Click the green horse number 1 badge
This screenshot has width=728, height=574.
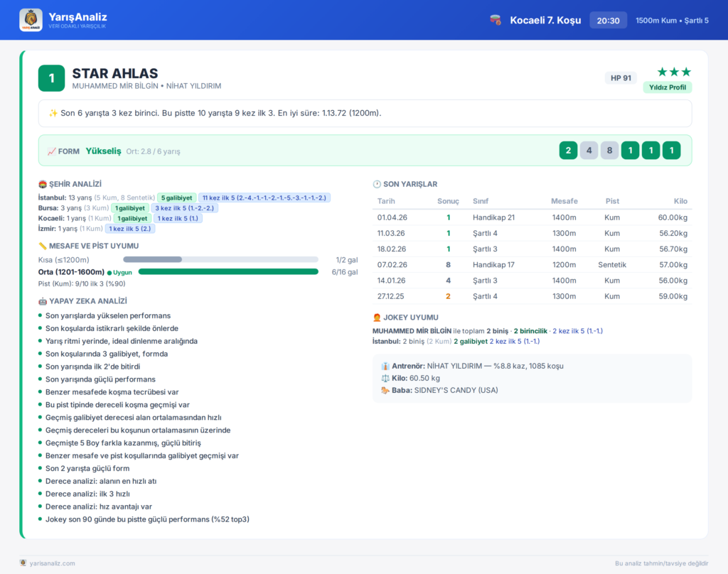pos(51,78)
